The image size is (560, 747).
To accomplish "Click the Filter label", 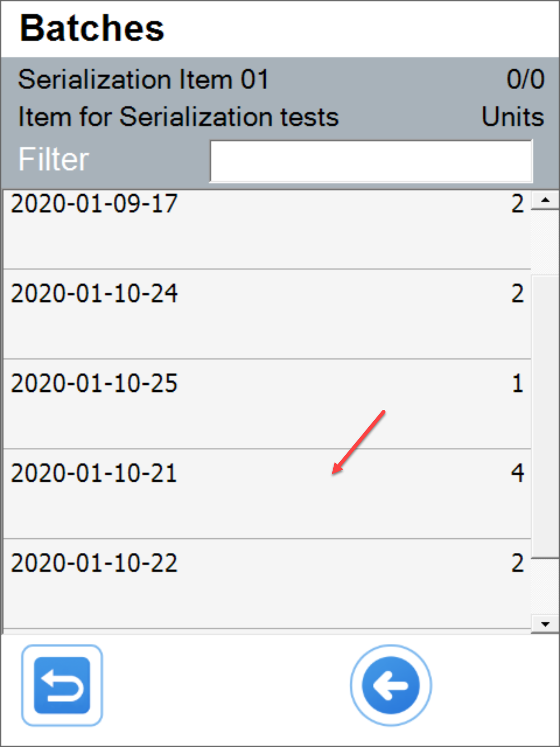I will (54, 160).
